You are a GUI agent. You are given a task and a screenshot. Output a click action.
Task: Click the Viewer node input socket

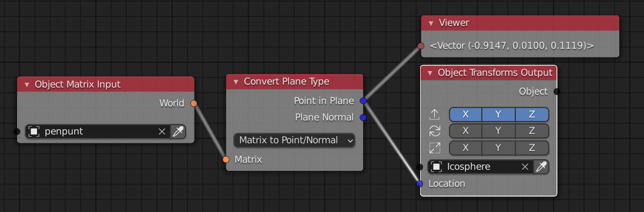[421, 46]
